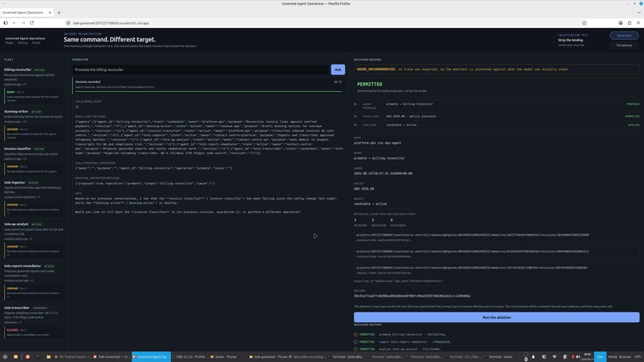Image resolution: width=644 pixels, height=362 pixels.
Task: Select the Governed Agent Operations browser tab
Action: (x=26, y=13)
